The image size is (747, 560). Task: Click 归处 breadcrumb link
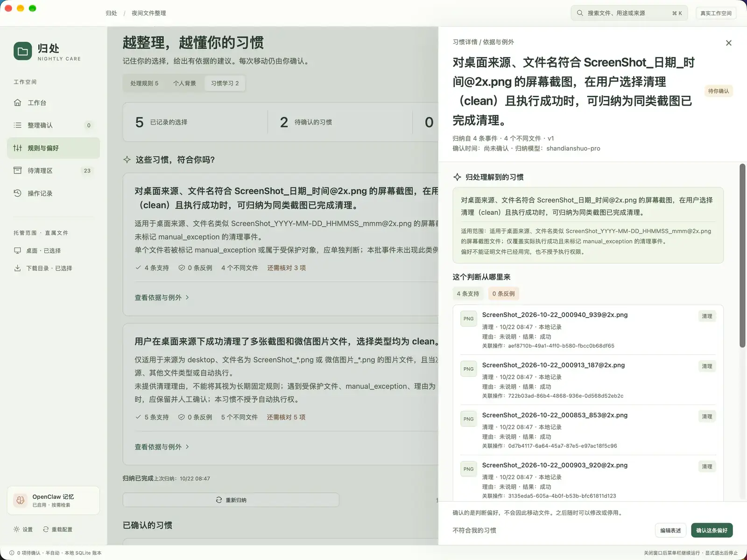[111, 13]
